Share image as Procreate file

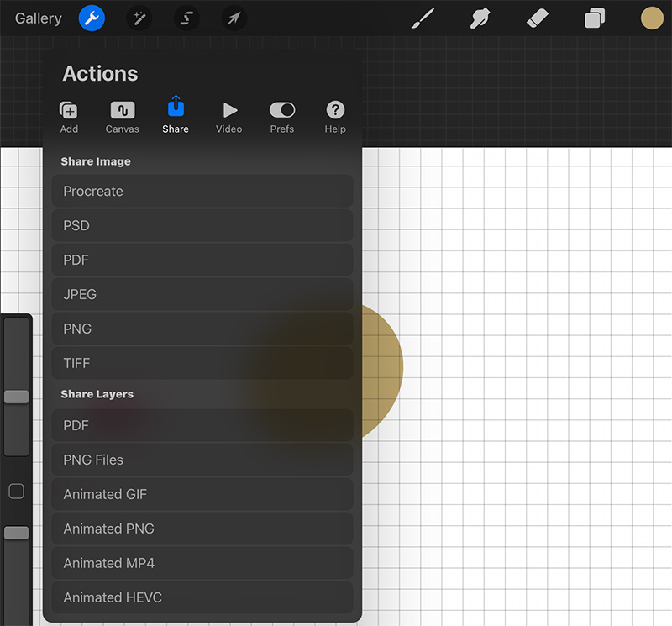click(x=202, y=192)
